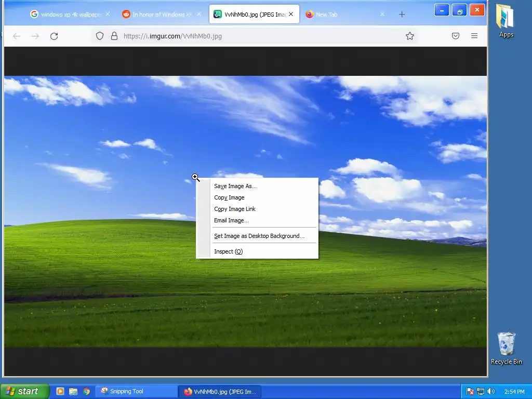Open the Apps desktop folder
Viewport: 532px width, 399px height.
(506, 21)
